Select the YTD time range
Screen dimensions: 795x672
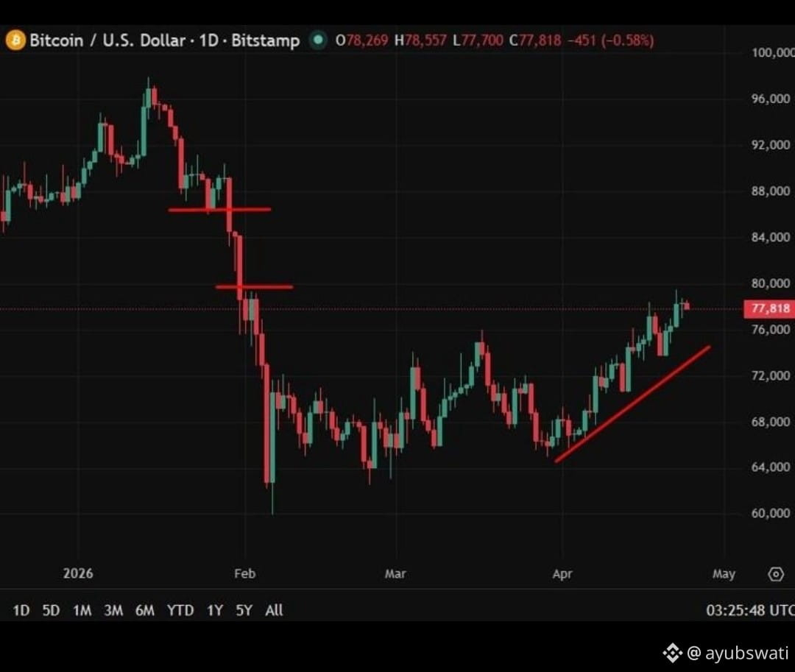pos(180,610)
